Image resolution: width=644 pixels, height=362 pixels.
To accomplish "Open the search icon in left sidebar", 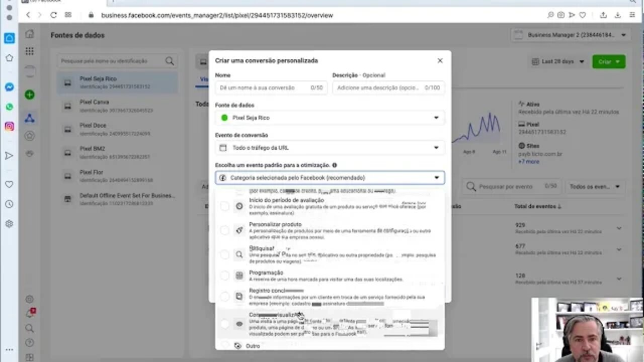I will 30,328.
